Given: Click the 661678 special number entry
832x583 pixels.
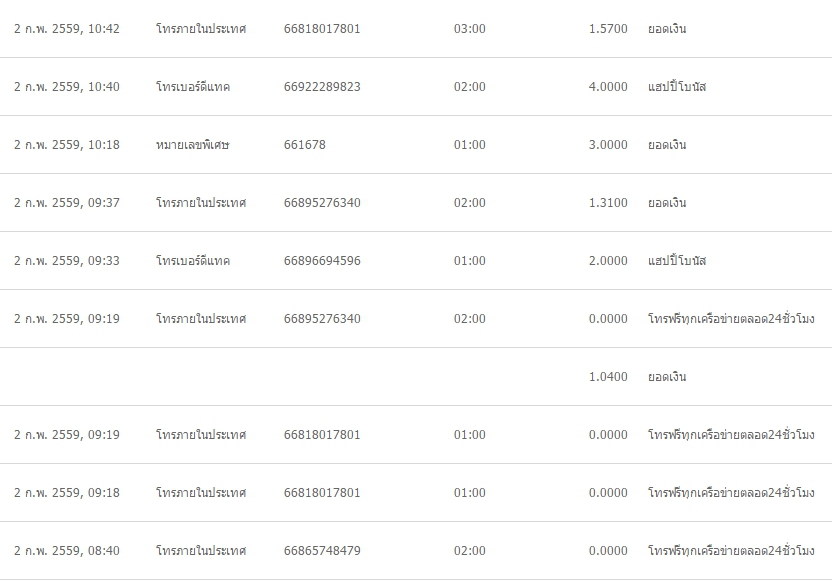Looking at the screenshot, I should 305,144.
